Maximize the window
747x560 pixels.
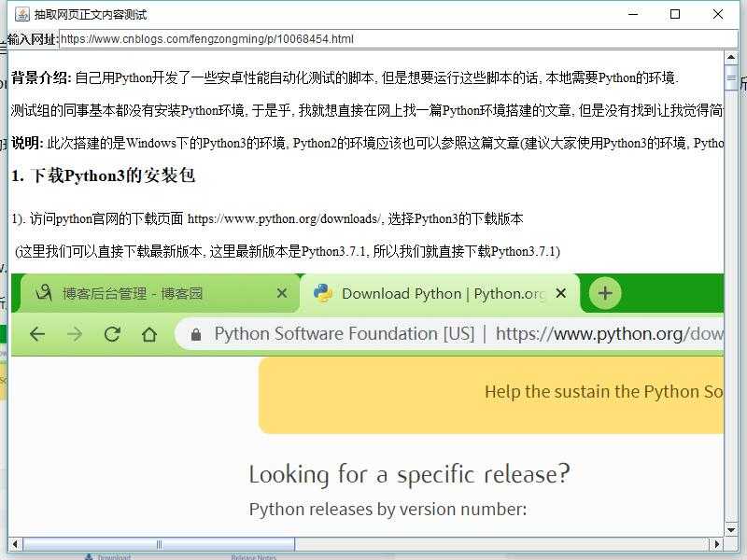pos(675,14)
